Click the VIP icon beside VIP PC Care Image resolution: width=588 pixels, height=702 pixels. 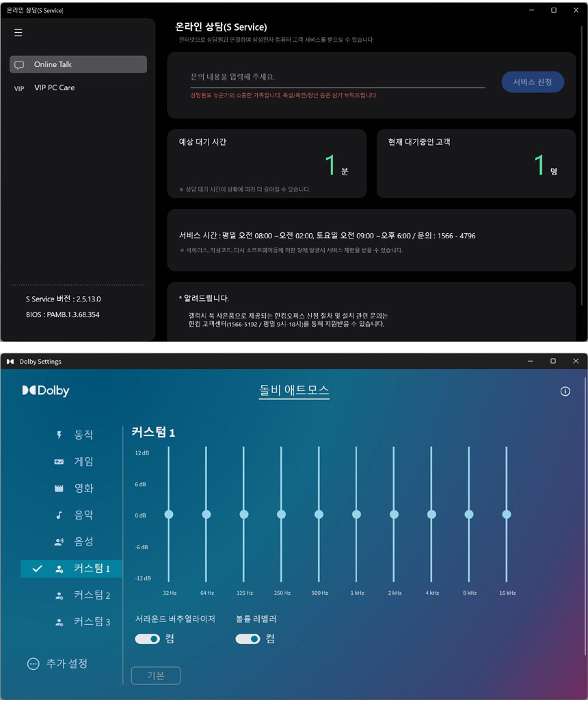(x=19, y=88)
